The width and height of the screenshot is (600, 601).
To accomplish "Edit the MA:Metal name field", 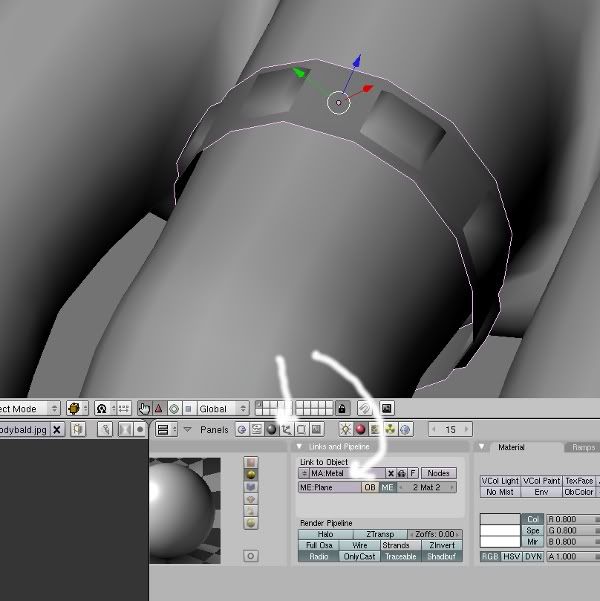I will [347, 473].
